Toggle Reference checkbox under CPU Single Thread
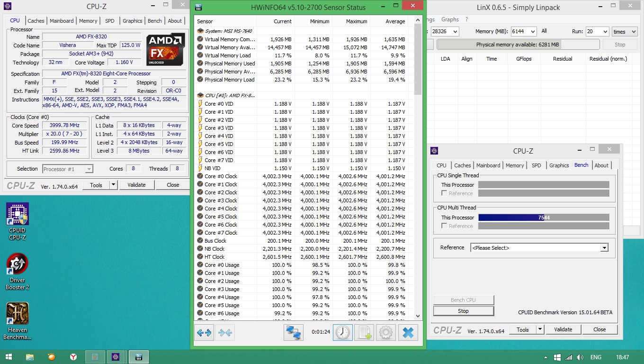This screenshot has width=644, height=364. [444, 193]
